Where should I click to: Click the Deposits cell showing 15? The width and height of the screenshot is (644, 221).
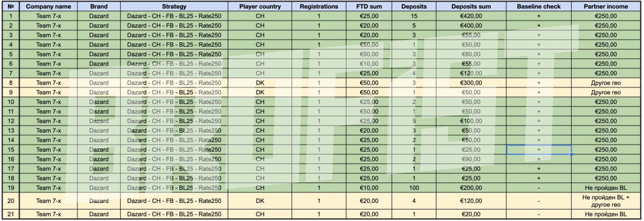coord(414,16)
